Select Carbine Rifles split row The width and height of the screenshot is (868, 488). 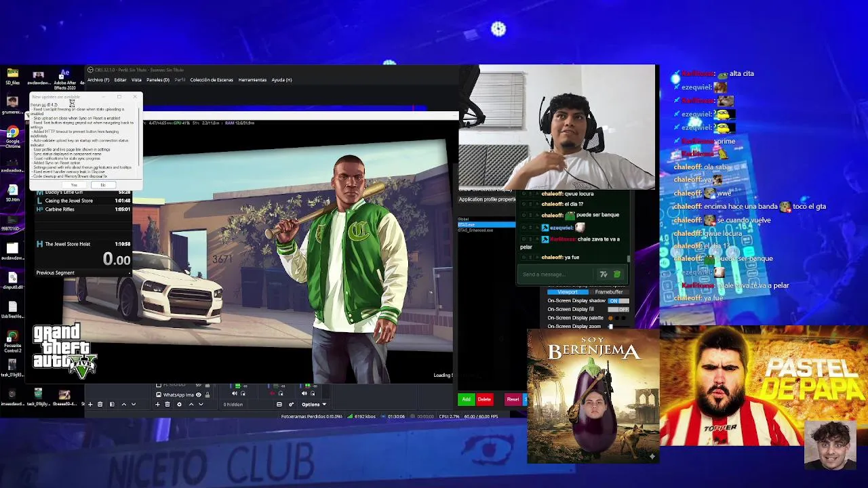pos(83,209)
